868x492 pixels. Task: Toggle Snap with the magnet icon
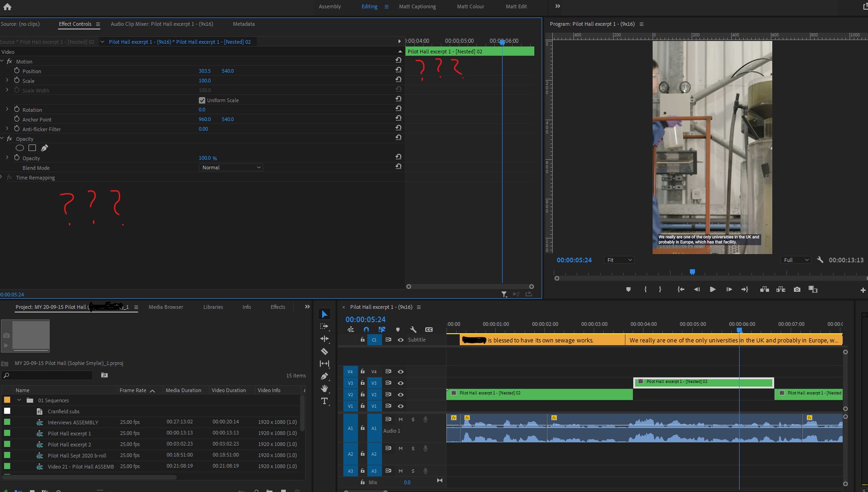[x=366, y=330]
